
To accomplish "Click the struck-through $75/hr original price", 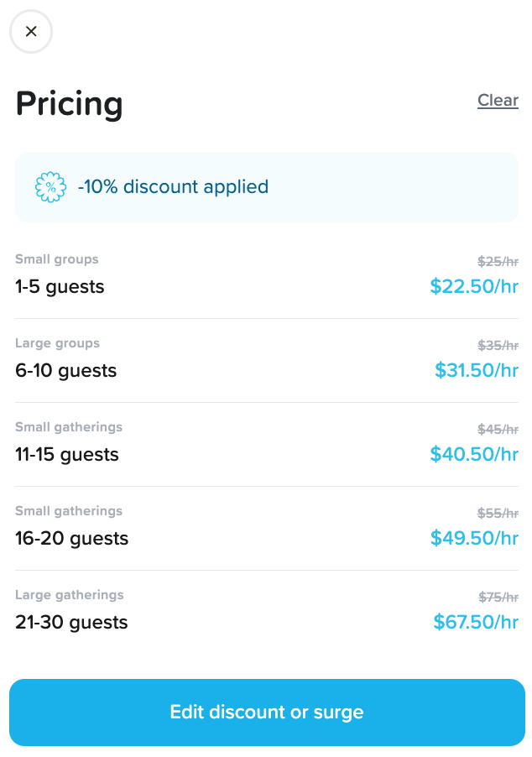I will 498,597.
